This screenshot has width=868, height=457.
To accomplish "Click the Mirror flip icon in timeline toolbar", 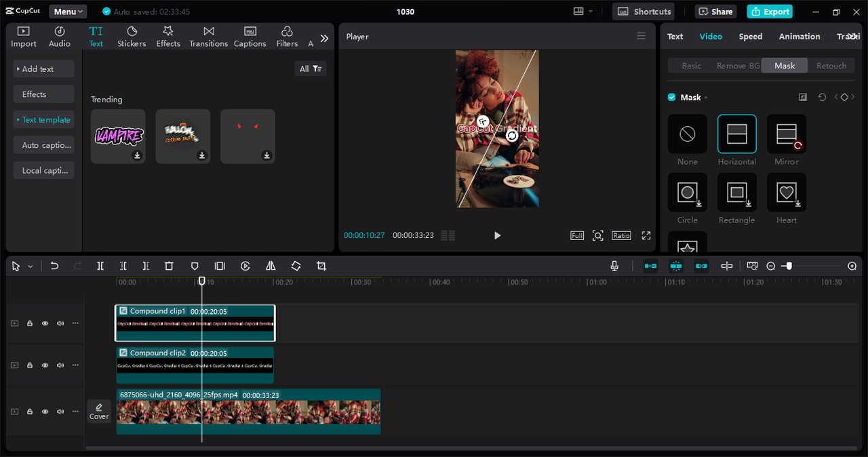I will click(x=271, y=266).
